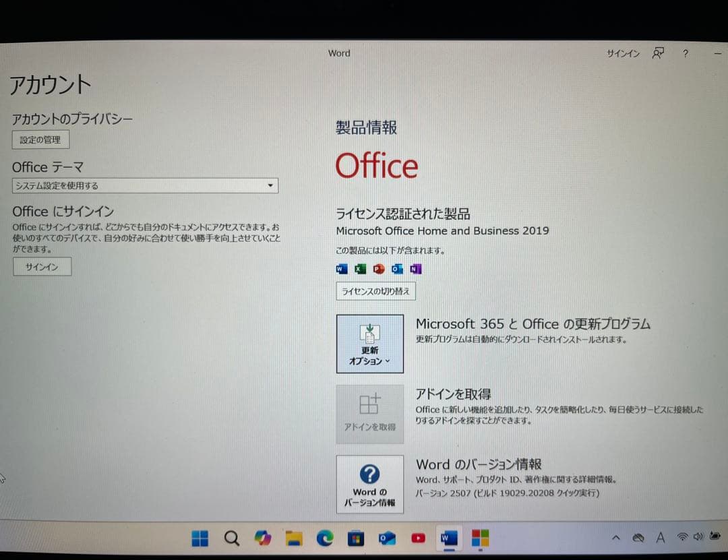Click サインイン in the title bar
This screenshot has height=560, width=728.
[x=622, y=53]
